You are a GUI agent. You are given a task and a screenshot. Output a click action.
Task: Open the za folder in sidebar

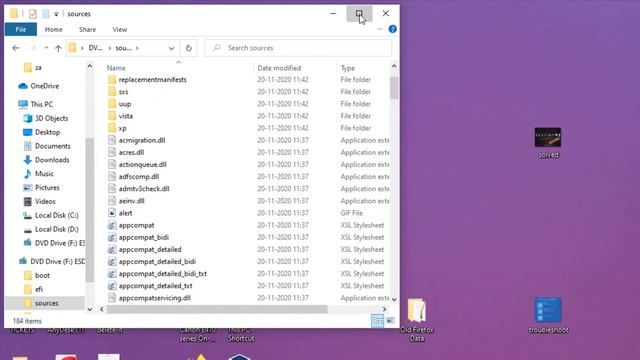[x=38, y=68]
